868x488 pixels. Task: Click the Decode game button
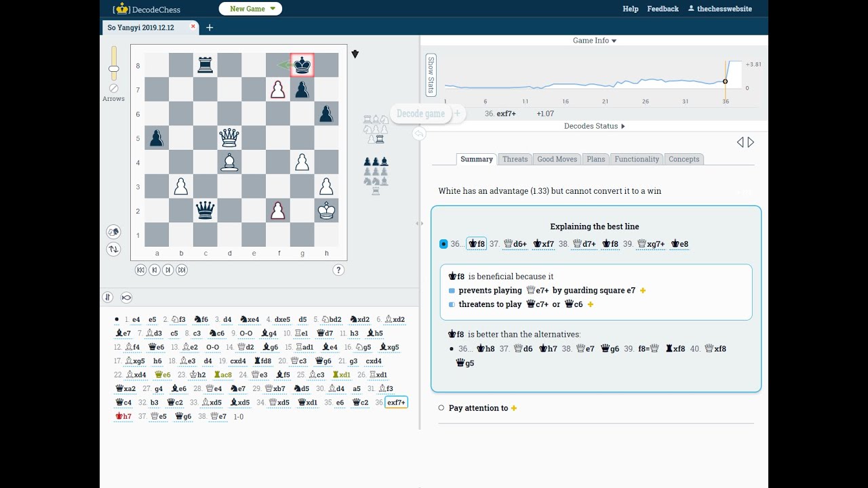pos(420,114)
